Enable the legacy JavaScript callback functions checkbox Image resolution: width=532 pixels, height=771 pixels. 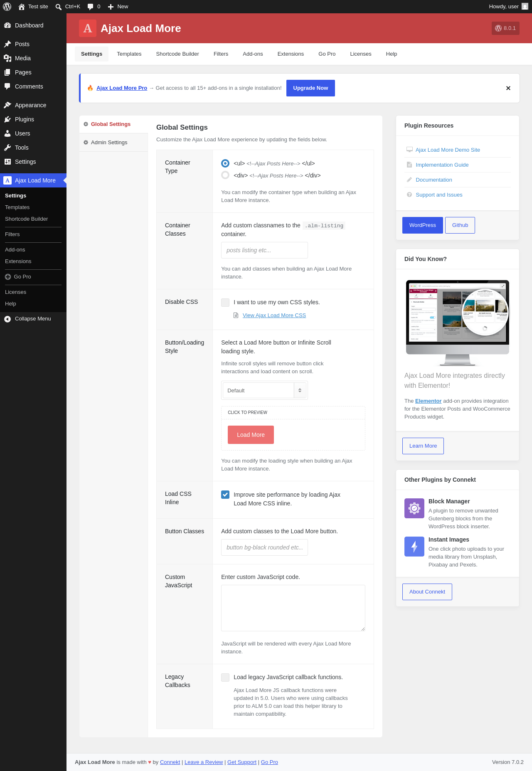(x=225, y=677)
